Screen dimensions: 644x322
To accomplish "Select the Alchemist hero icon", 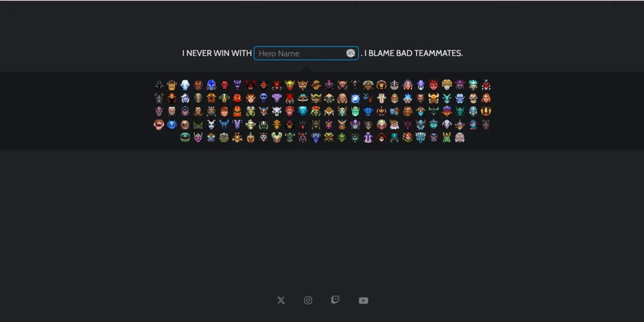I will 172,85.
